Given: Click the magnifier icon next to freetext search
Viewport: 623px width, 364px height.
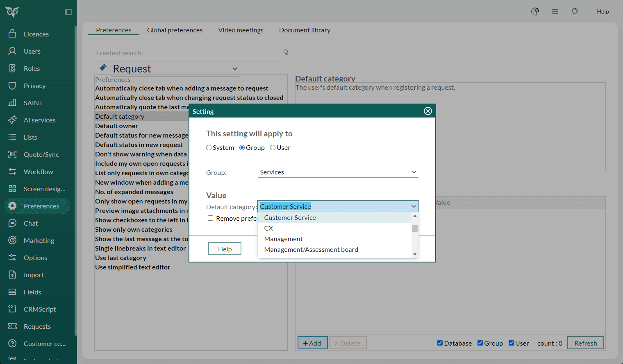Looking at the screenshot, I should click(285, 52).
